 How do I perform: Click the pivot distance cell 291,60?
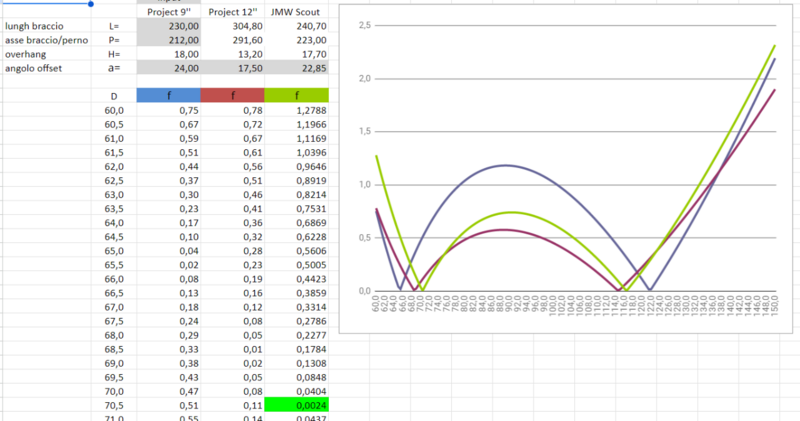(232, 39)
